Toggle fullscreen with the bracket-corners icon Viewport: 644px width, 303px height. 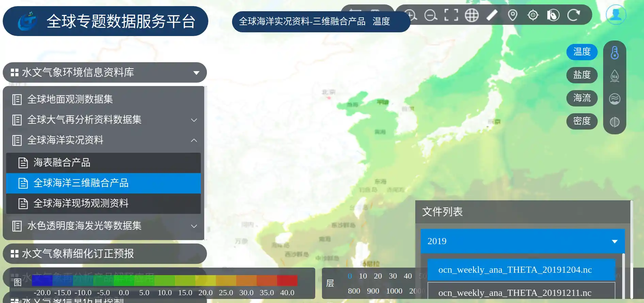[x=451, y=15]
